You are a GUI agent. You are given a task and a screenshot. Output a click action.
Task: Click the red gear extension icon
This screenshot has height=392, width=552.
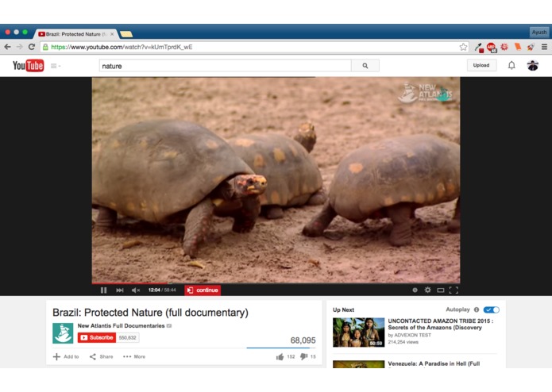(504, 47)
